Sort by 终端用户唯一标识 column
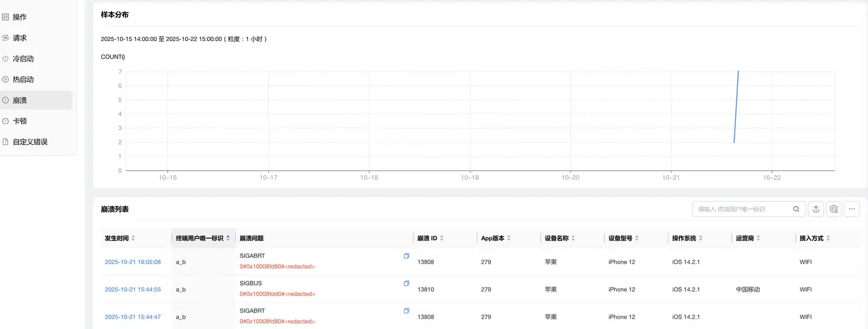 point(228,239)
